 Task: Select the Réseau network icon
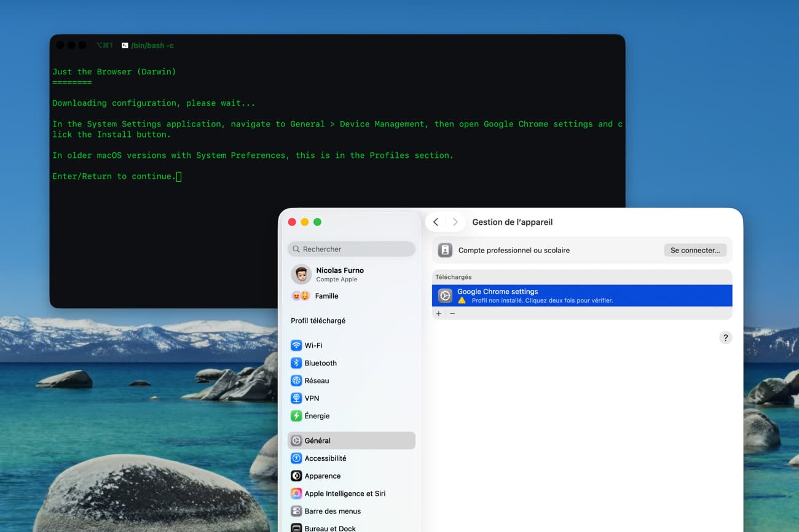[x=296, y=381]
